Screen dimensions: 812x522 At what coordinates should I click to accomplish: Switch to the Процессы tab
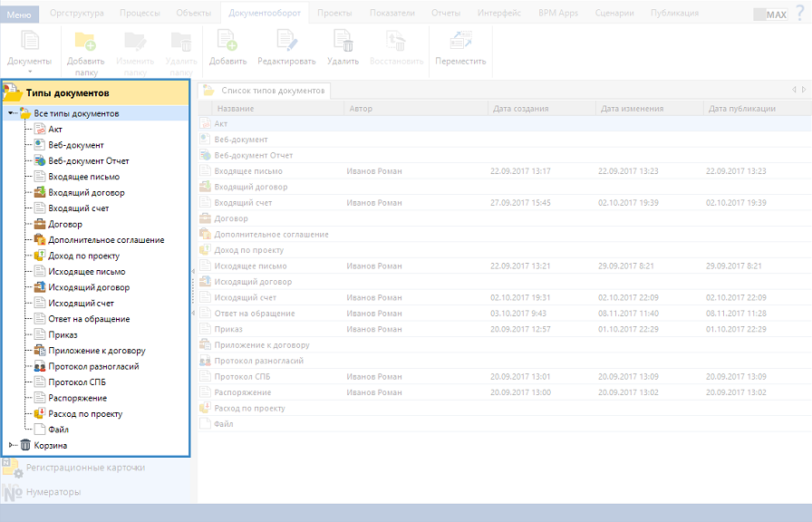pos(140,14)
